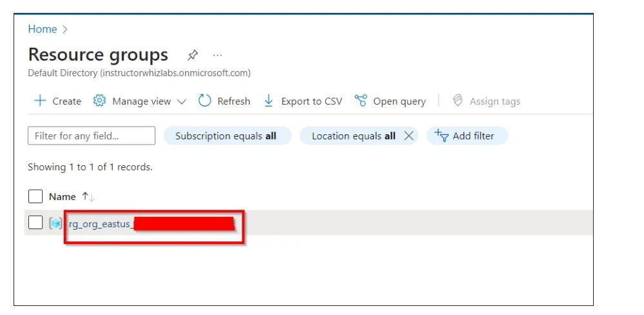This screenshot has width=644, height=315.
Task: Click the funnel icon in Add filter
Action: 442,136
